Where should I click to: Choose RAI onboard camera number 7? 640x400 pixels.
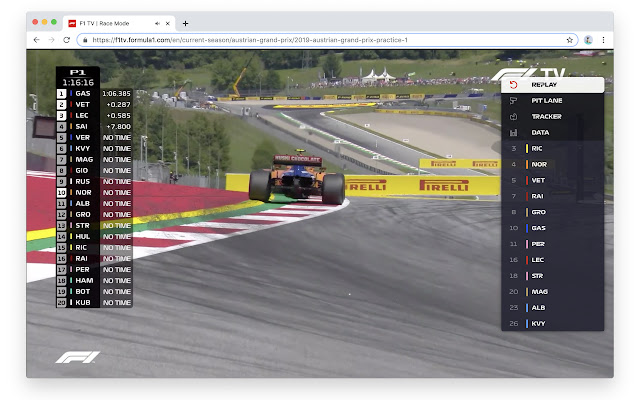tap(553, 196)
